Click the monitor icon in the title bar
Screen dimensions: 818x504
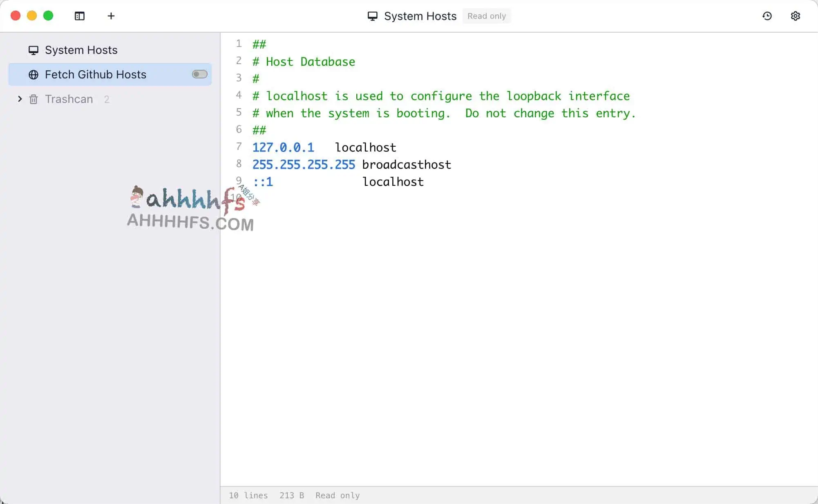click(372, 16)
